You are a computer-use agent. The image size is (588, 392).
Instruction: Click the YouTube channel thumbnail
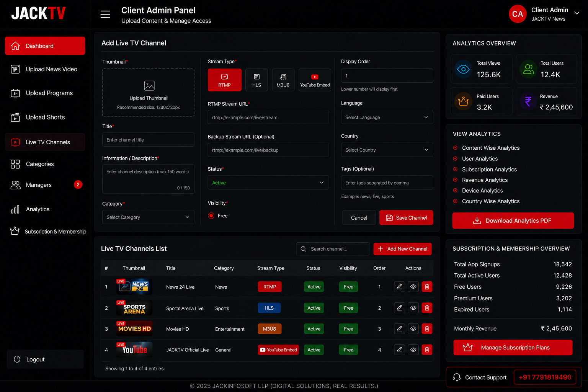[x=134, y=350]
